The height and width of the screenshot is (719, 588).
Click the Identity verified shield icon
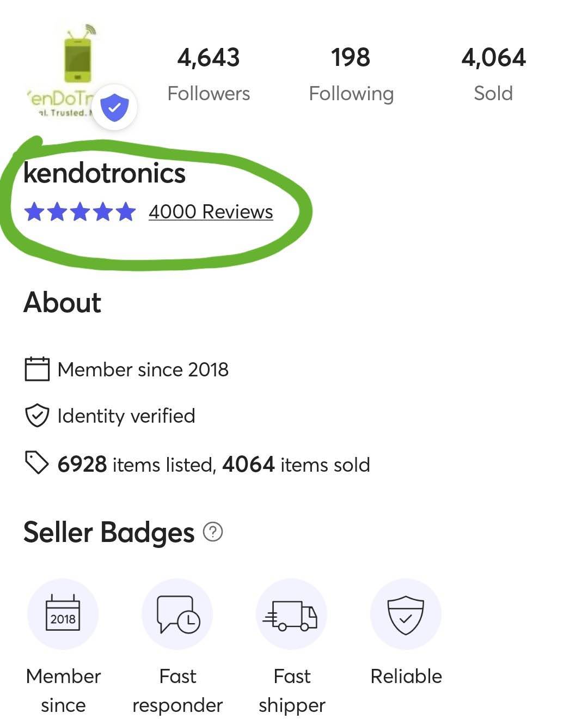37,416
